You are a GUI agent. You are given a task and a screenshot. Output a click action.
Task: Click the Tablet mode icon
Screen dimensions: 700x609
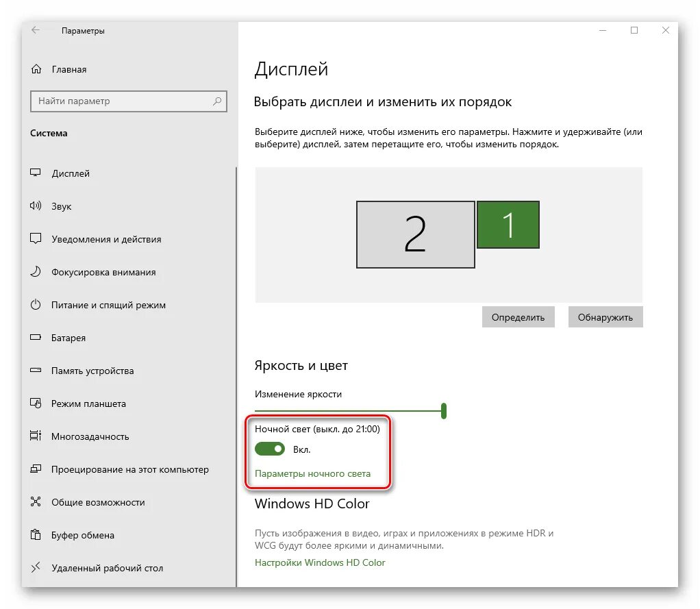click(35, 403)
